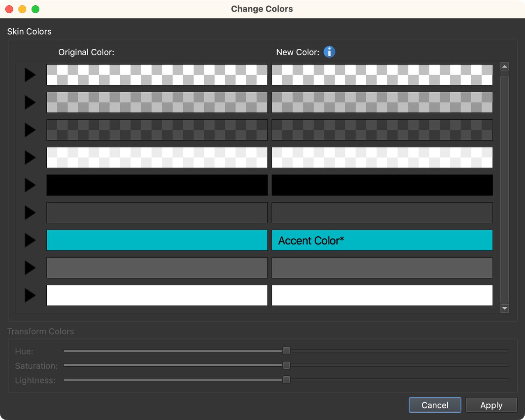Viewport: 525px width, 420px height.
Task: Select the black original color swatch
Action: [157, 185]
